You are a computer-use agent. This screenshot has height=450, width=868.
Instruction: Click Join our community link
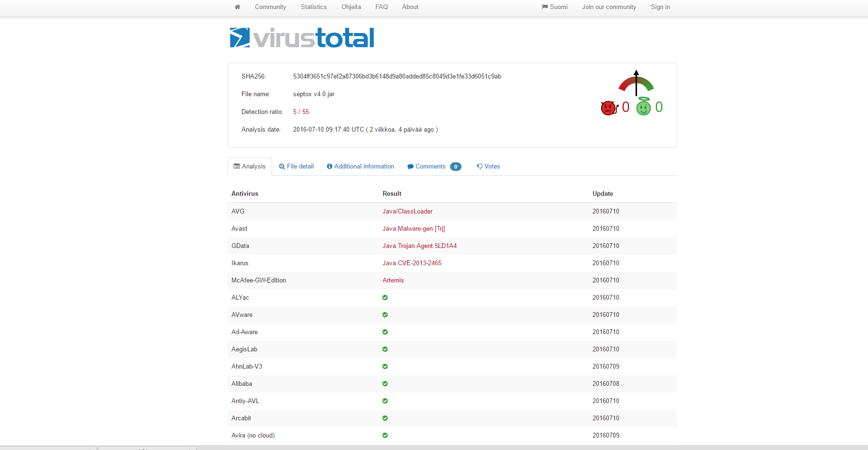point(609,7)
